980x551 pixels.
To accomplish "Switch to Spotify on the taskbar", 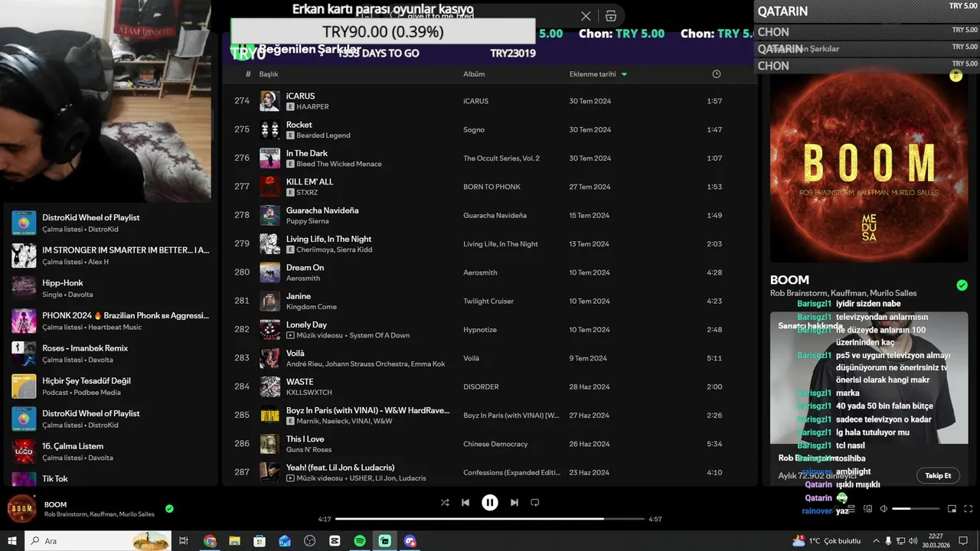I will pyautogui.click(x=360, y=541).
